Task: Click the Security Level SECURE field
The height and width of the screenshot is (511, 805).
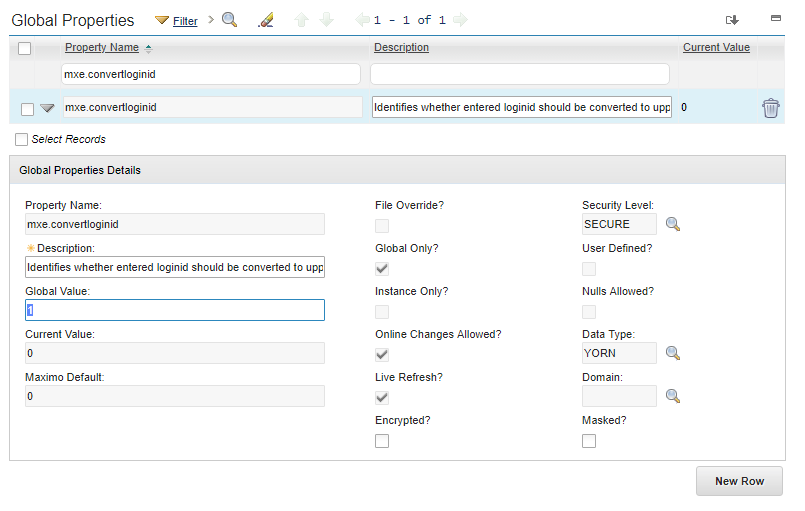Action: [619, 224]
